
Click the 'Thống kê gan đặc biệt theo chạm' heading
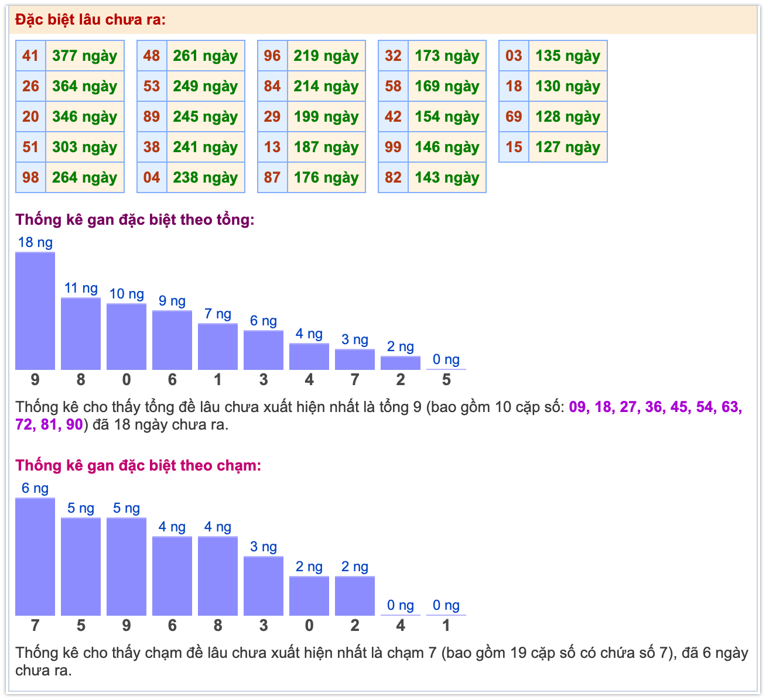138,465
